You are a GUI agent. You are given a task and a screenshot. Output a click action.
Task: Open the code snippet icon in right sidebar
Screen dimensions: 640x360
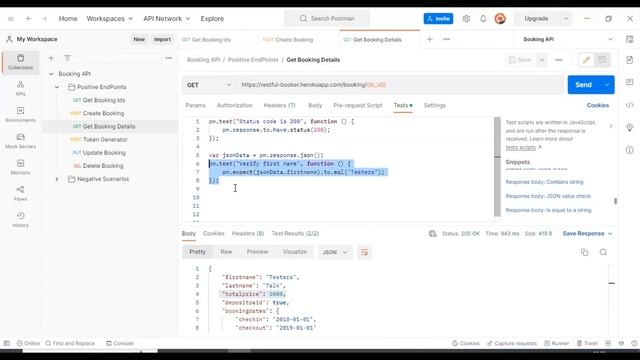[x=629, y=105]
